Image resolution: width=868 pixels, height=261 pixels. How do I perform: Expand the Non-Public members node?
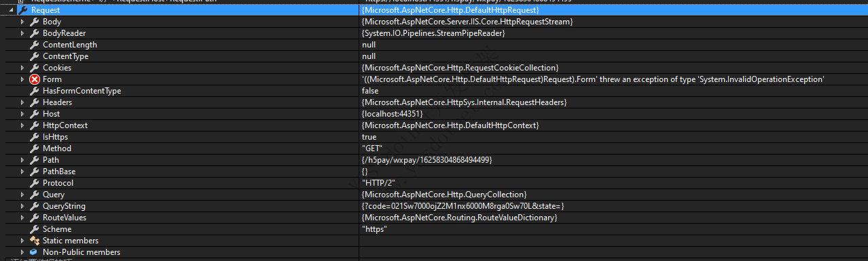tap(22, 252)
